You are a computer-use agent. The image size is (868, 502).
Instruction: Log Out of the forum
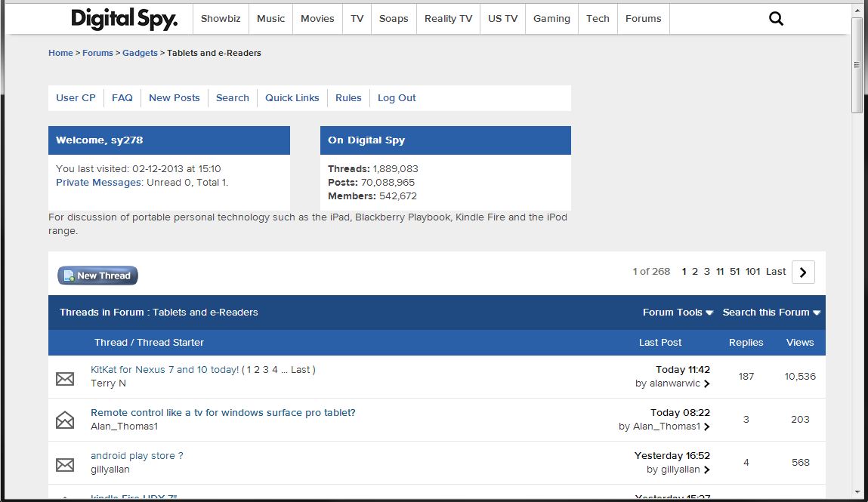396,97
